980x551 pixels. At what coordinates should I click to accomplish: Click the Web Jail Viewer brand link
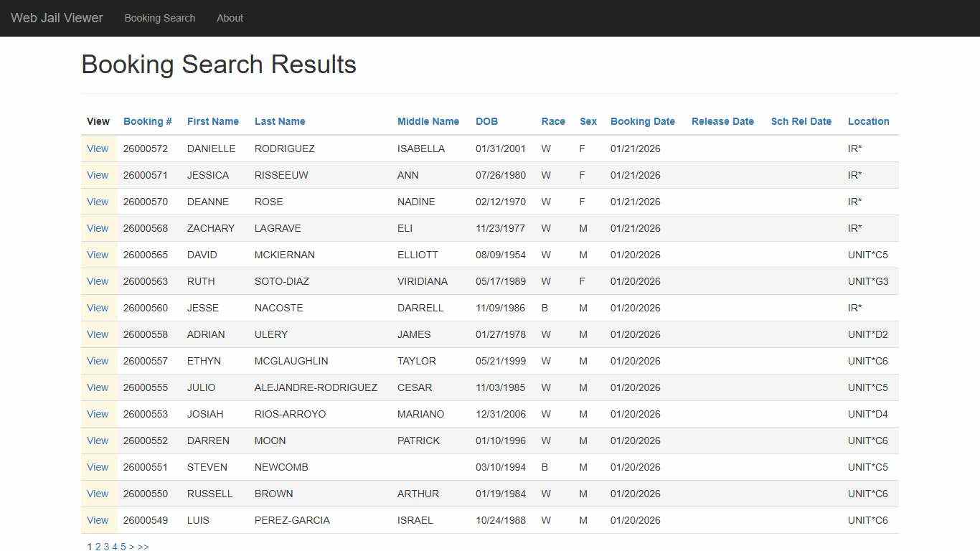(x=57, y=18)
